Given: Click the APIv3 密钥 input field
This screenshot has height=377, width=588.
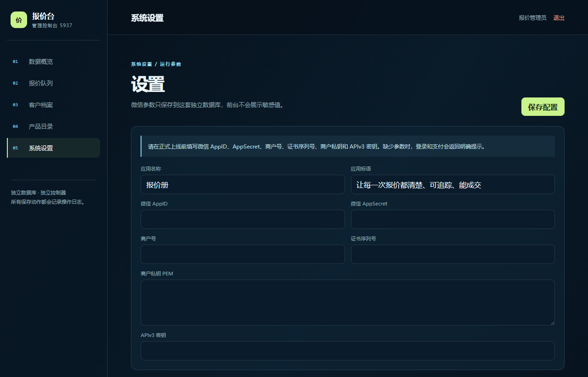Looking at the screenshot, I should [x=348, y=351].
